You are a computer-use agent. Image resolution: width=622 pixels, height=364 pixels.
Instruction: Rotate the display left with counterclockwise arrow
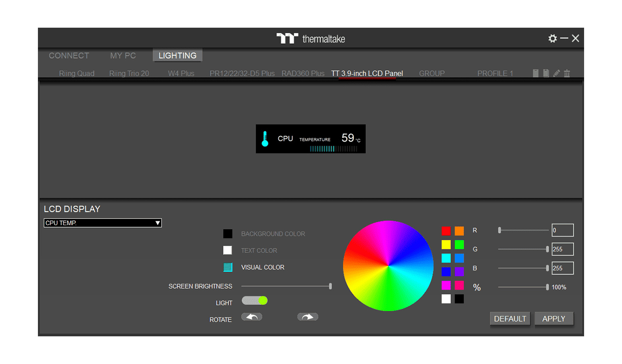pyautogui.click(x=252, y=317)
